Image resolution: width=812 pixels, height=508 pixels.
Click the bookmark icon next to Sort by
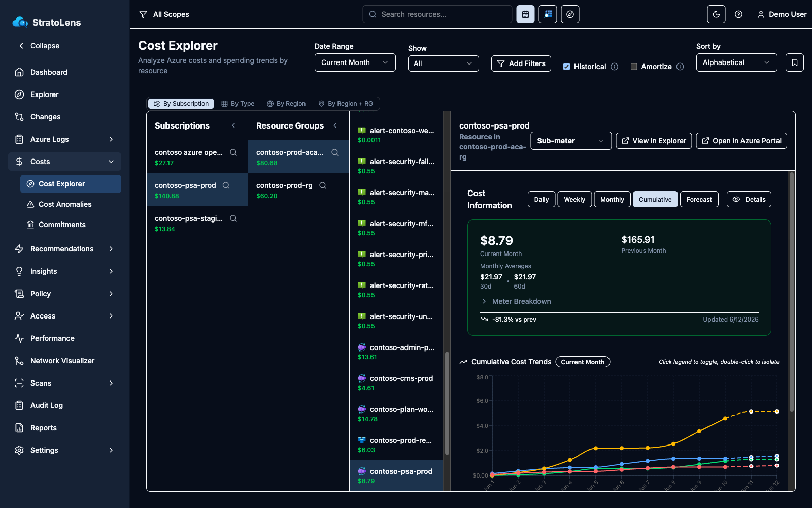point(794,62)
